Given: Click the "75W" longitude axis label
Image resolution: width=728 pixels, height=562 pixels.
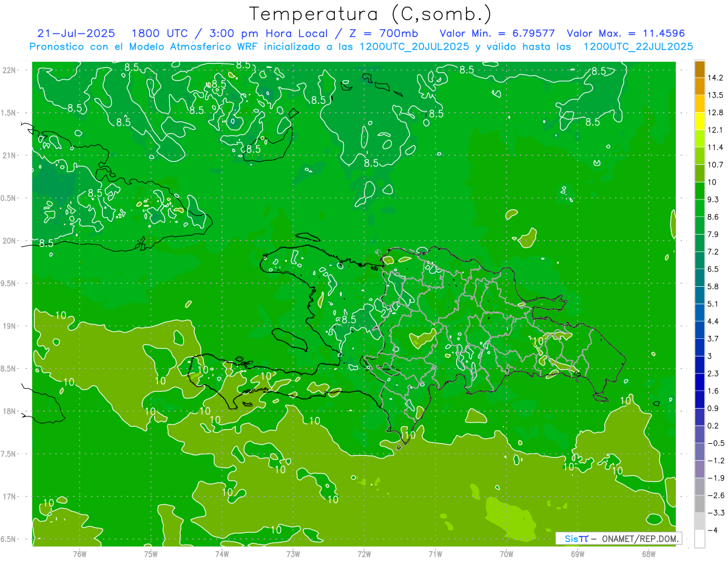Looking at the screenshot, I should point(151,553).
